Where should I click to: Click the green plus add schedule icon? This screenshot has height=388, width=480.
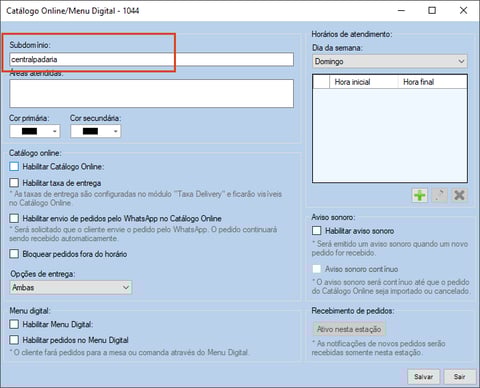420,195
